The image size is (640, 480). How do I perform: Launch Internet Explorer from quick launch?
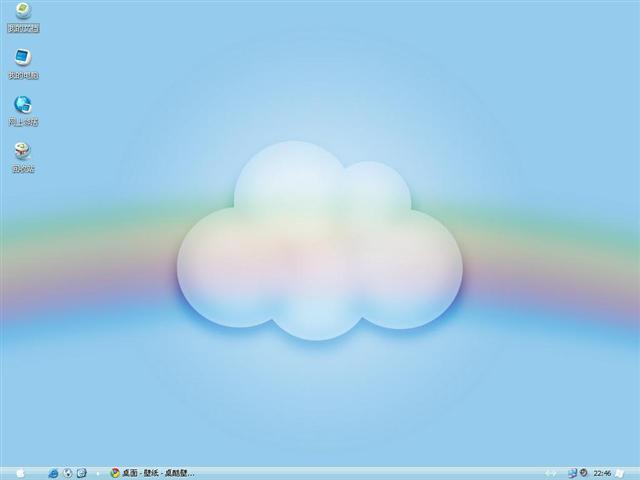click(53, 473)
